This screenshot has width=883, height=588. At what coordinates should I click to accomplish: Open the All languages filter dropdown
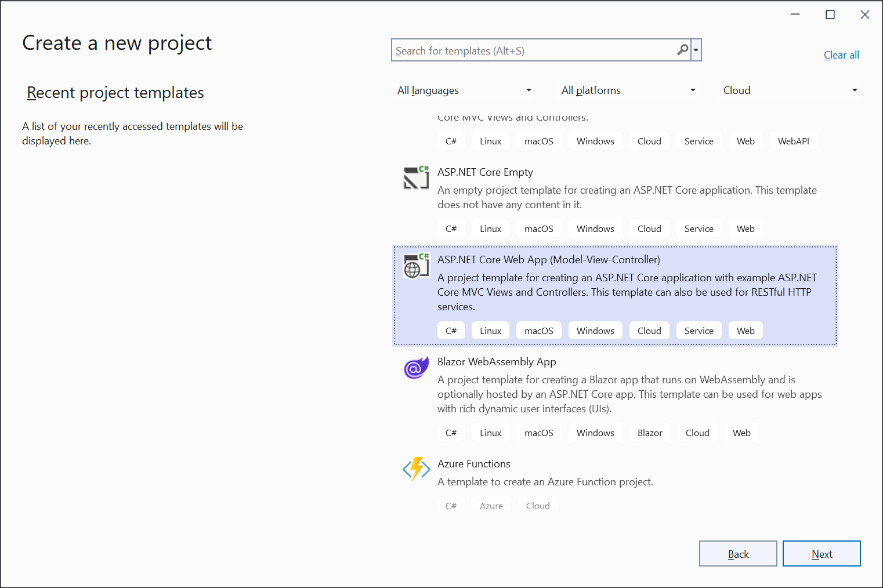click(464, 90)
